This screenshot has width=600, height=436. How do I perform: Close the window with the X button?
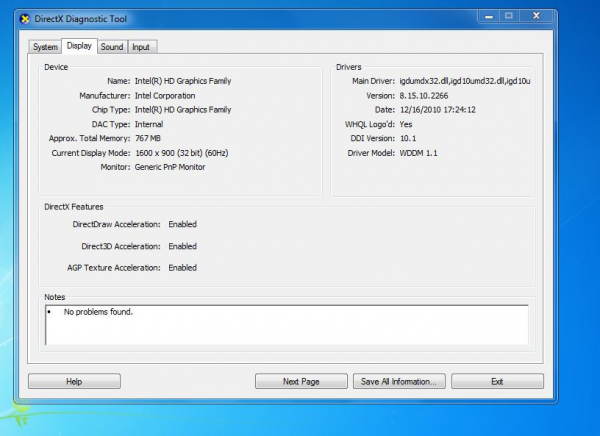536,16
